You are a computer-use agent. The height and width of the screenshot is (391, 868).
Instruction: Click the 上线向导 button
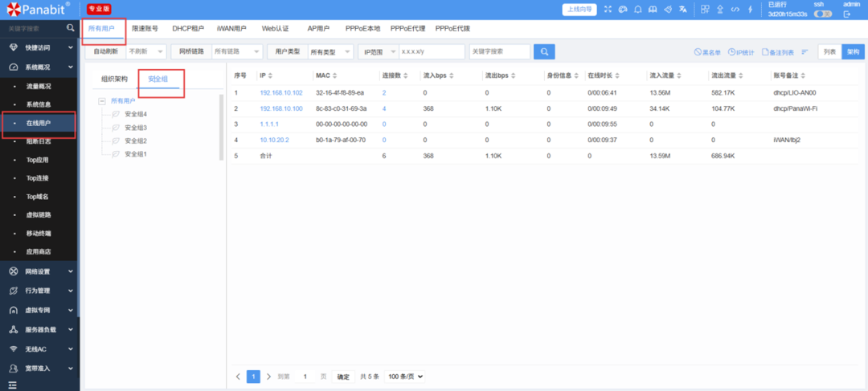[580, 10]
